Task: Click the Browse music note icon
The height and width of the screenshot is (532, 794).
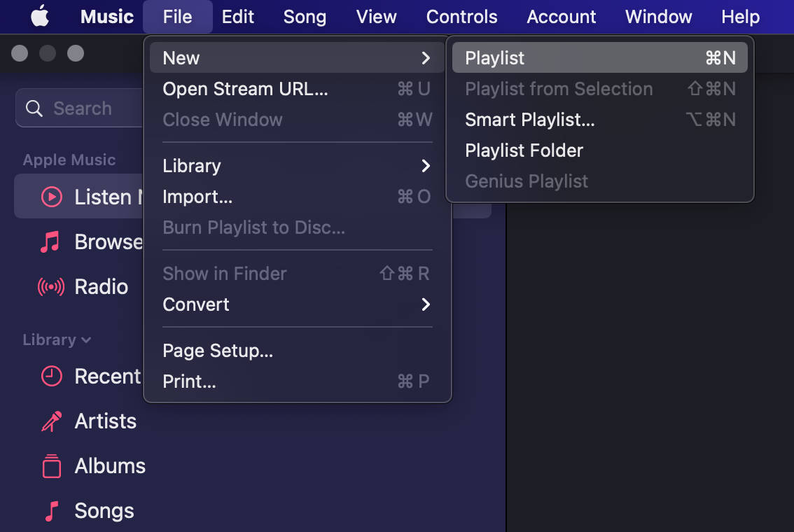Action: (50, 242)
